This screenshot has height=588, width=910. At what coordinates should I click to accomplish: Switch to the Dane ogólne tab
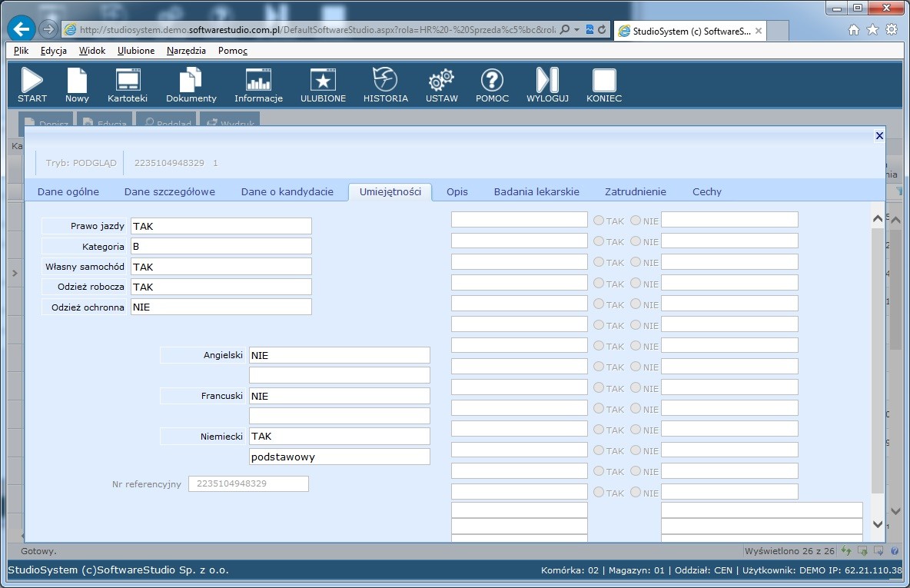pos(68,191)
